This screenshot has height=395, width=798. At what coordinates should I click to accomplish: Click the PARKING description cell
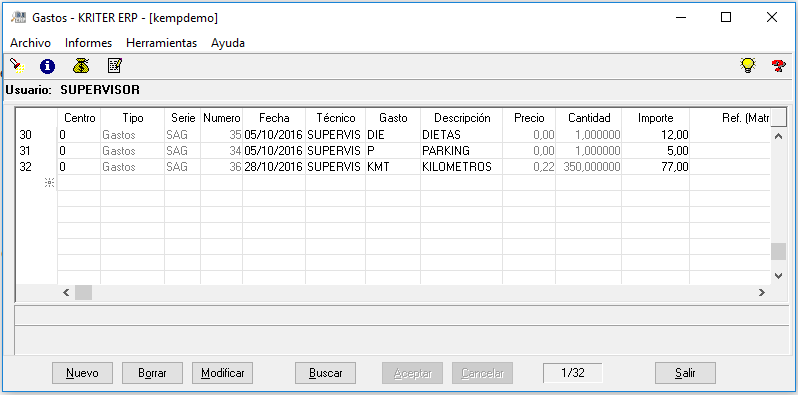[462, 151]
